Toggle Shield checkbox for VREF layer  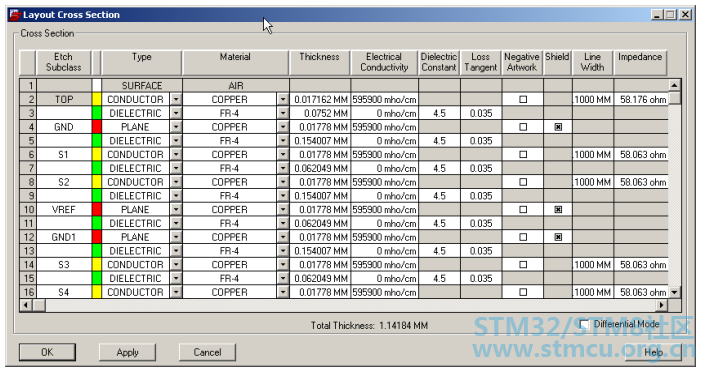(x=558, y=210)
